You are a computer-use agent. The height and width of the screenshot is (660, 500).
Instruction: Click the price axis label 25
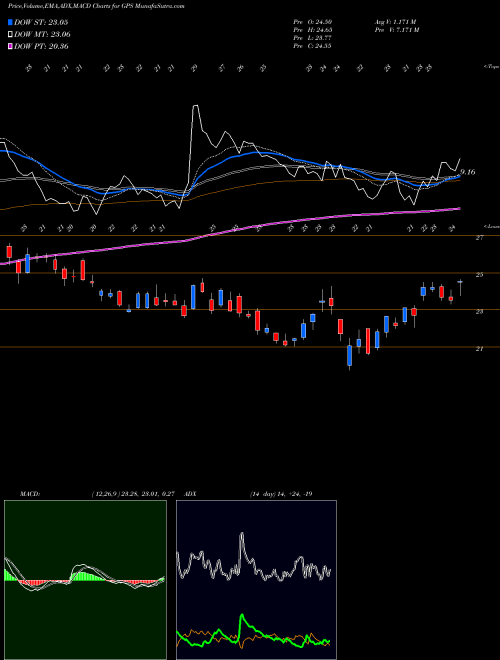479,275
